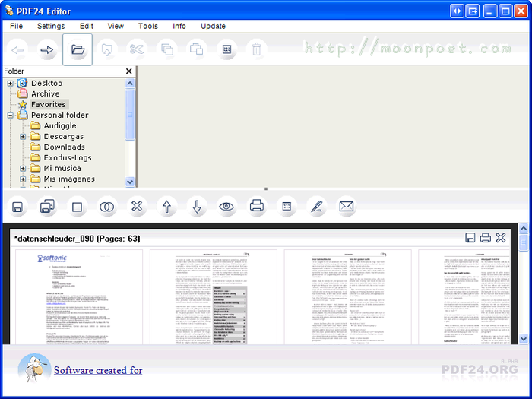This screenshot has width=532, height=399.
Task: Select the Favorites item in folder tree
Action: click(x=49, y=104)
